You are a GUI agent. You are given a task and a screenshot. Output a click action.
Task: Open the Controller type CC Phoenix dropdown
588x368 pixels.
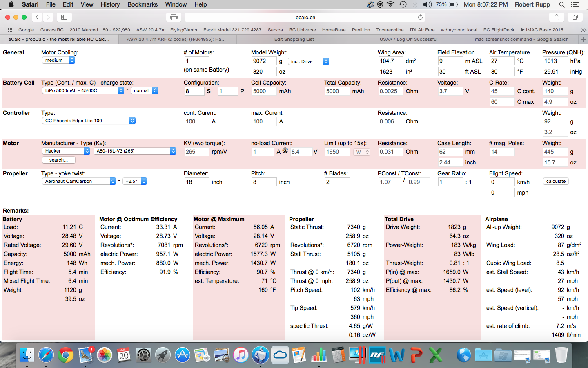(89, 121)
